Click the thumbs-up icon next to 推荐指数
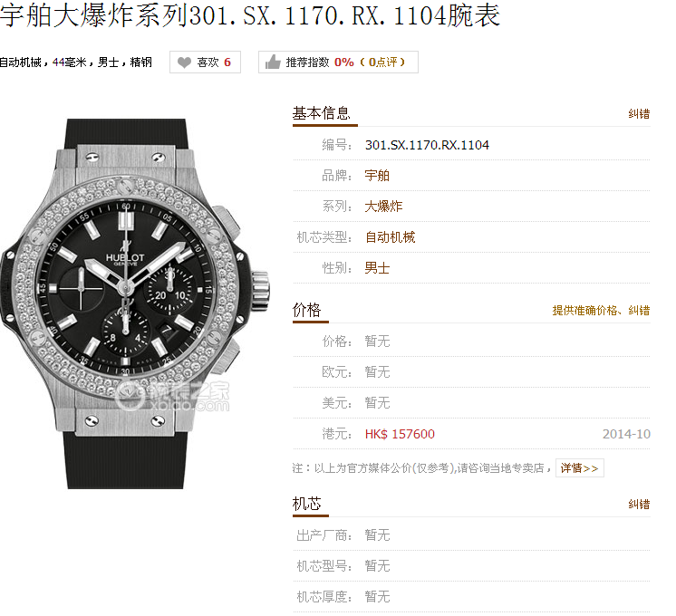Viewport: 676px width, 616px height. 273,63
